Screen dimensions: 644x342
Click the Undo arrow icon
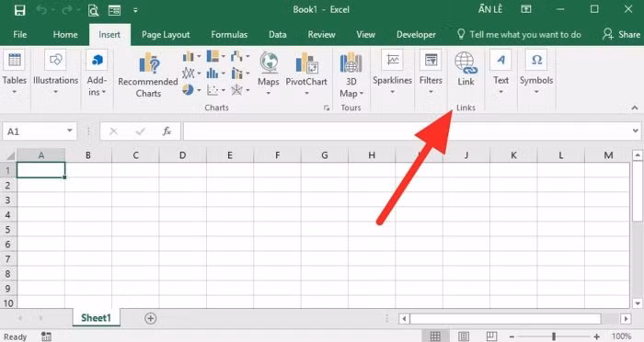41,10
